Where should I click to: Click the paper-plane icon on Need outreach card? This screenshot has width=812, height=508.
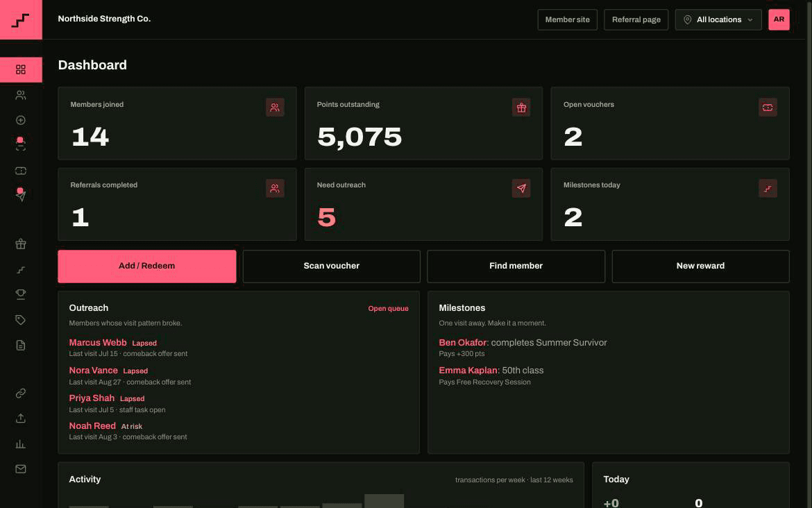(x=521, y=188)
